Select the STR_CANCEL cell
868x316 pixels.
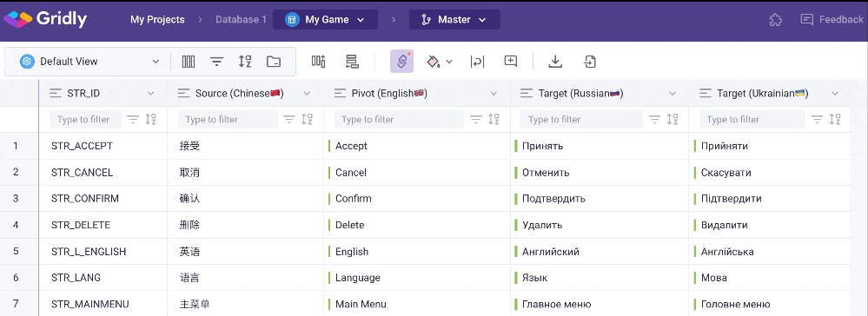click(103, 173)
